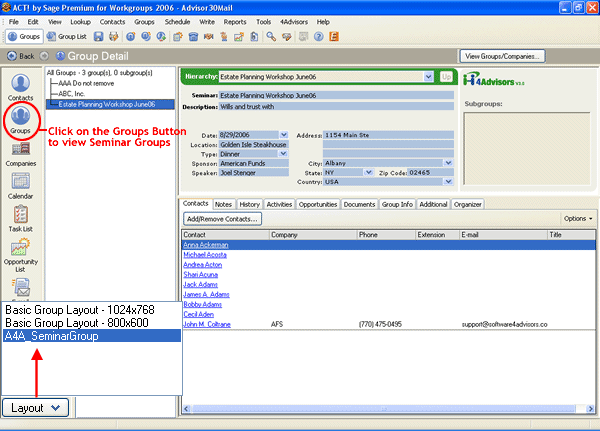
Task: Open Calendar in the left navigation bar
Action: click(x=21, y=186)
